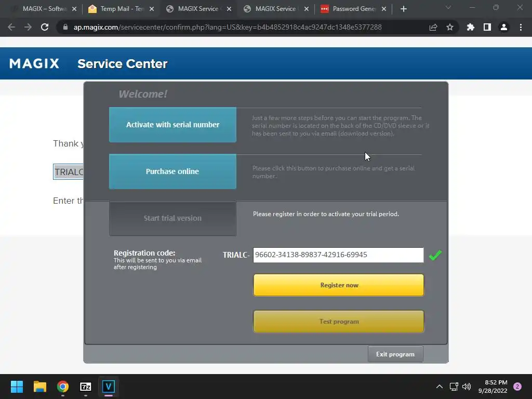Share this page icon
The height and width of the screenshot is (399, 532).
click(433, 27)
